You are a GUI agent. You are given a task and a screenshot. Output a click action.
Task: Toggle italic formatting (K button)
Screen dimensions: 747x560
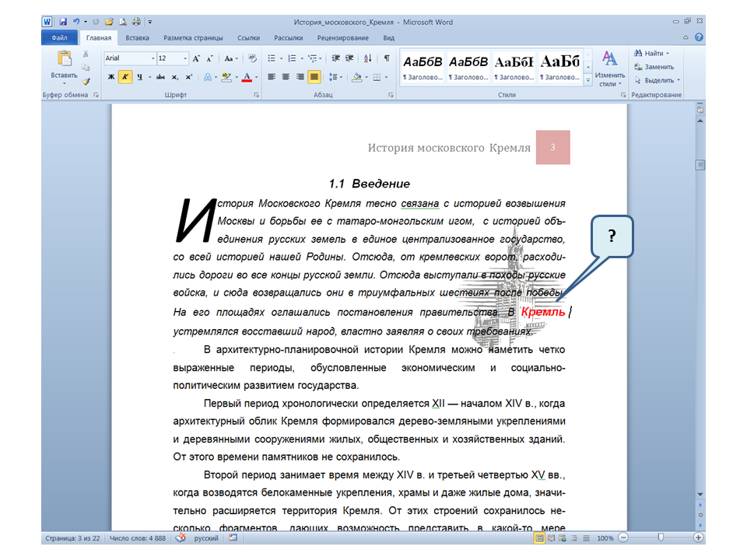(x=125, y=77)
